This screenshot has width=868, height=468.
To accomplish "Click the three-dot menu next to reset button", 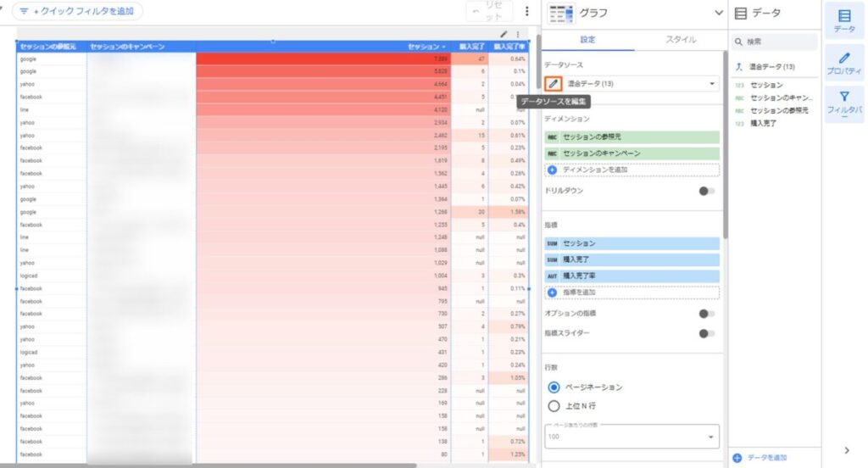I will [527, 11].
